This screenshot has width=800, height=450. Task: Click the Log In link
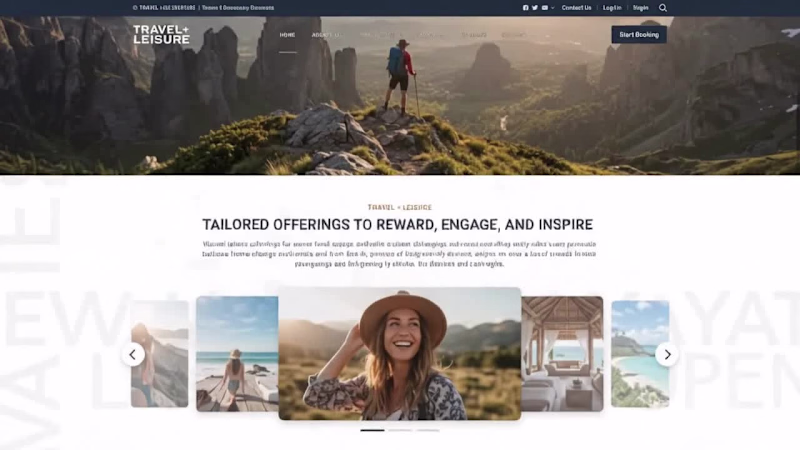coord(612,8)
